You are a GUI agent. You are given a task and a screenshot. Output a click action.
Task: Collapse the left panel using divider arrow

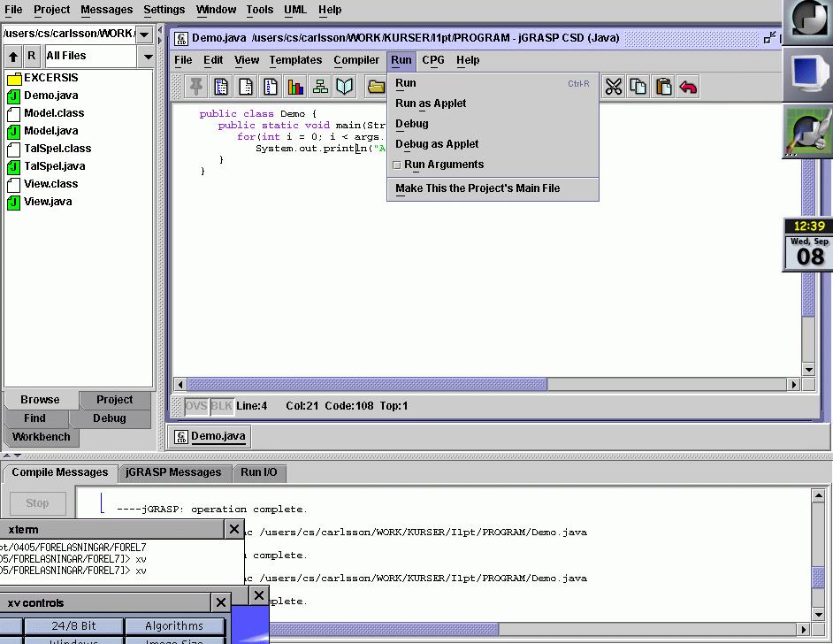click(160, 30)
